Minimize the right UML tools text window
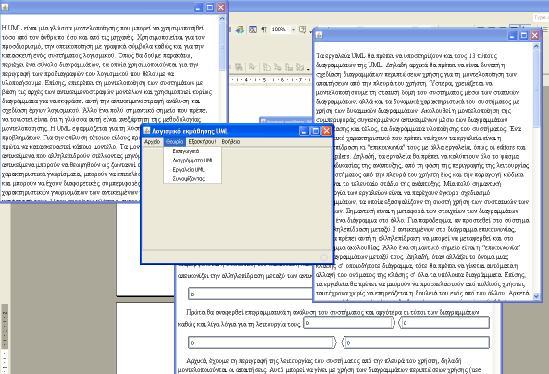Screen dimensions: 549x374 tap(512, 35)
